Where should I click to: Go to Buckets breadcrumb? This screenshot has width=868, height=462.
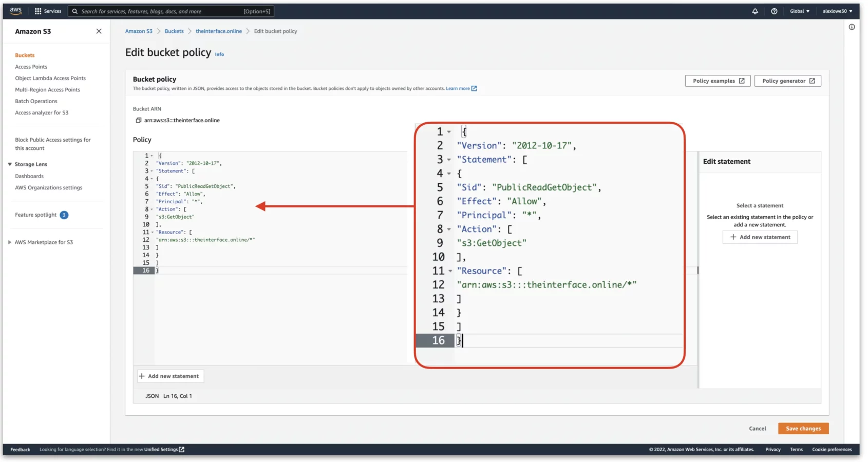coord(174,31)
